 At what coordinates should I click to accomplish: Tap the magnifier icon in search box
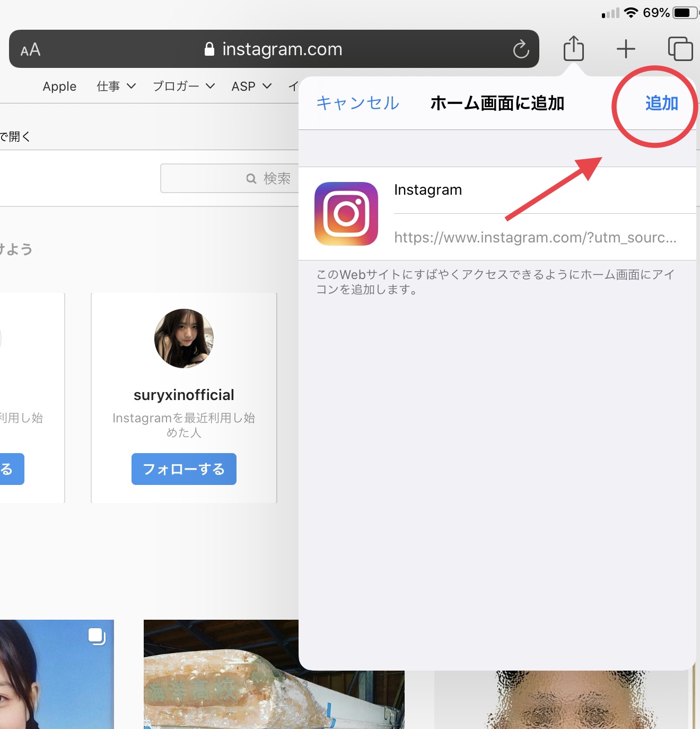(251, 179)
